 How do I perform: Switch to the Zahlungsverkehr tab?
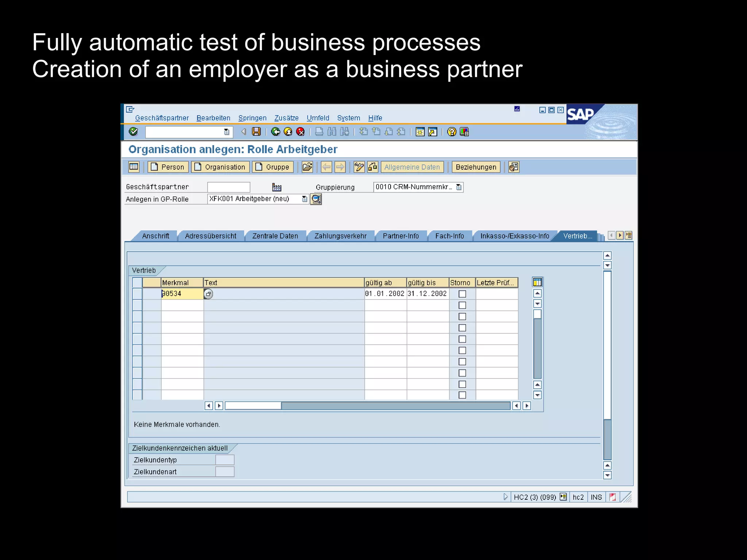click(x=340, y=236)
